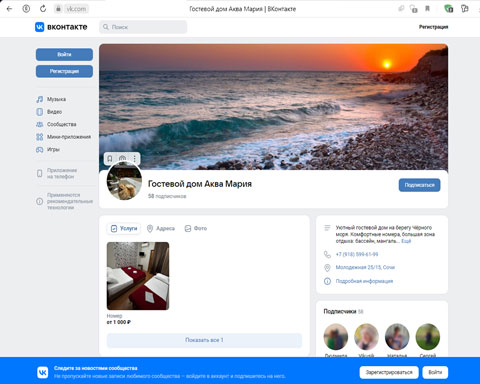The height and width of the screenshot is (384, 480).
Task: Click the info icon for recommendation technologies
Action: pos(40,201)
